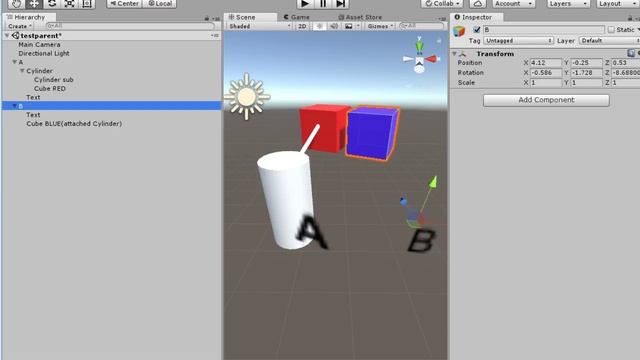Edit Rotation X value -0.586

coord(546,73)
